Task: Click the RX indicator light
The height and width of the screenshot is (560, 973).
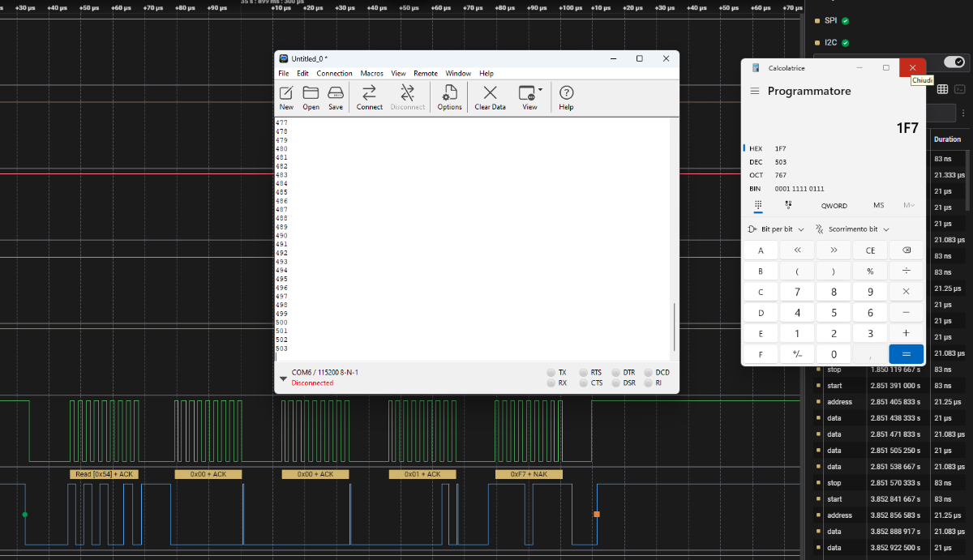Action: (x=551, y=383)
